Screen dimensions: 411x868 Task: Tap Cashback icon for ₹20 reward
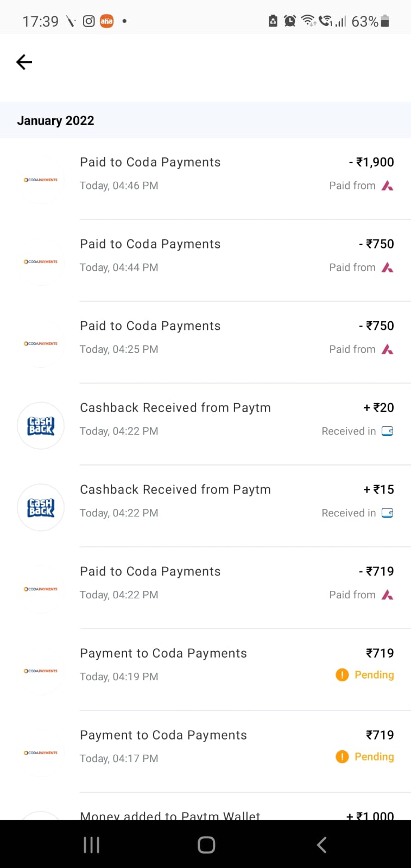(41, 426)
